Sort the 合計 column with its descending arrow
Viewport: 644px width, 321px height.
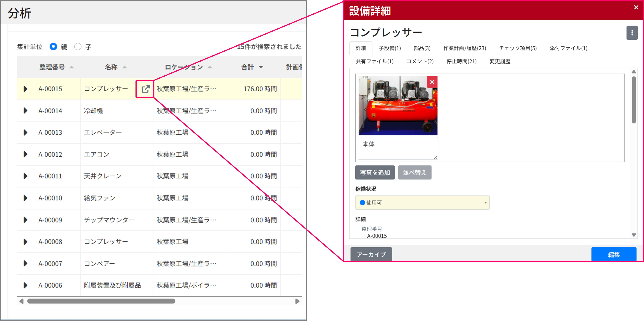coord(261,67)
